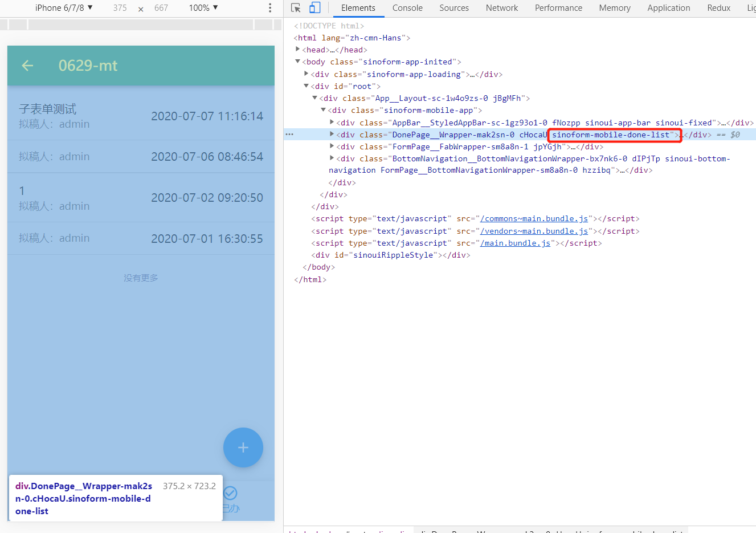Screen dimensions: 756x533
Task: Expand the FormPage__FabWrapper div node
Action: coord(332,147)
